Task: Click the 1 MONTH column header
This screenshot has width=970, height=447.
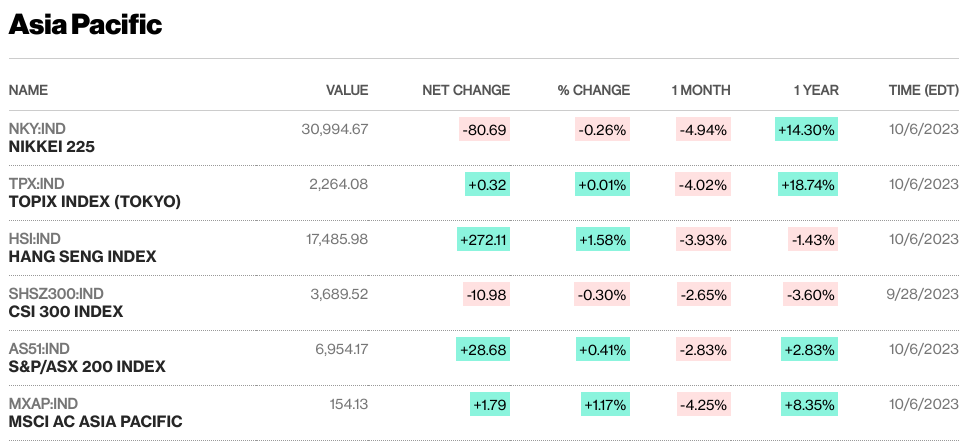Action: 701,90
